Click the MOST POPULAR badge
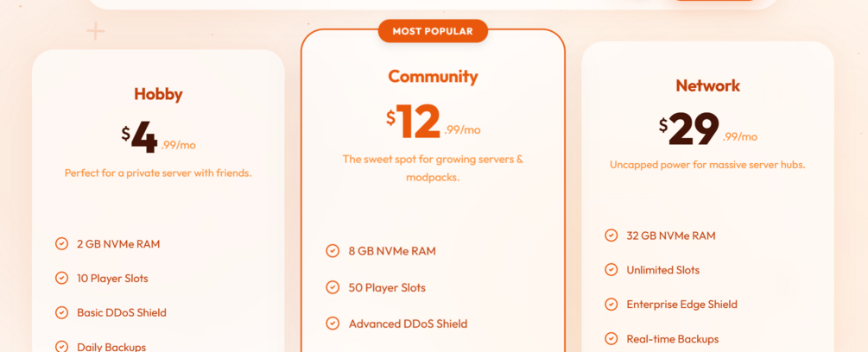This screenshot has width=868, height=352. (433, 31)
